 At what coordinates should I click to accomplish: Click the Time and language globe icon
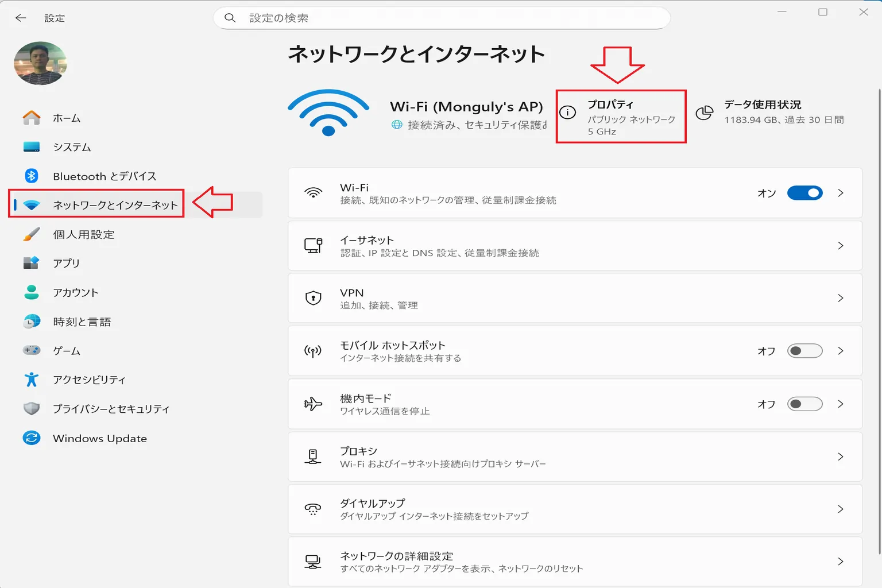[x=32, y=322]
